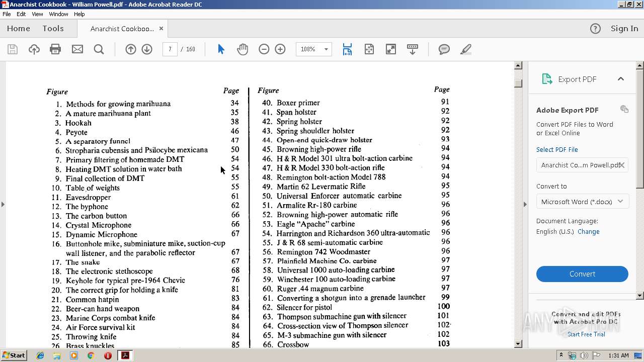The width and height of the screenshot is (644, 362).
Task: Open the Find text search icon
Action: pyautogui.click(x=99, y=49)
